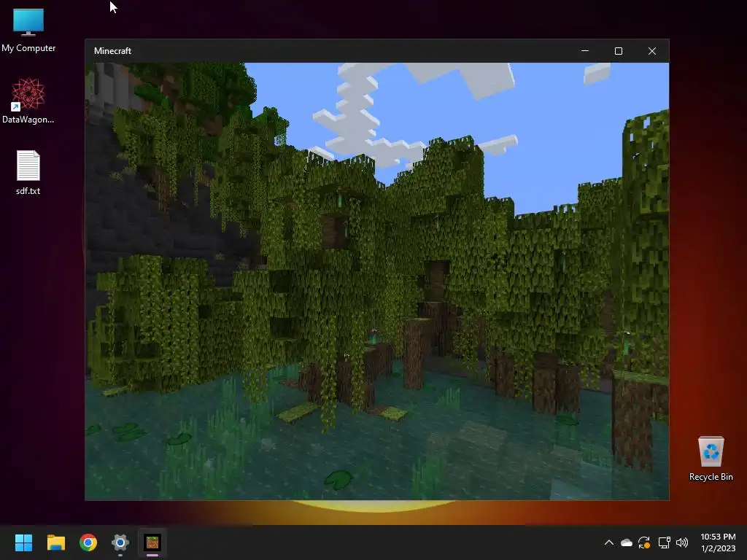This screenshot has width=747, height=560.
Task: Open the Windows Start menu
Action: (x=23, y=542)
